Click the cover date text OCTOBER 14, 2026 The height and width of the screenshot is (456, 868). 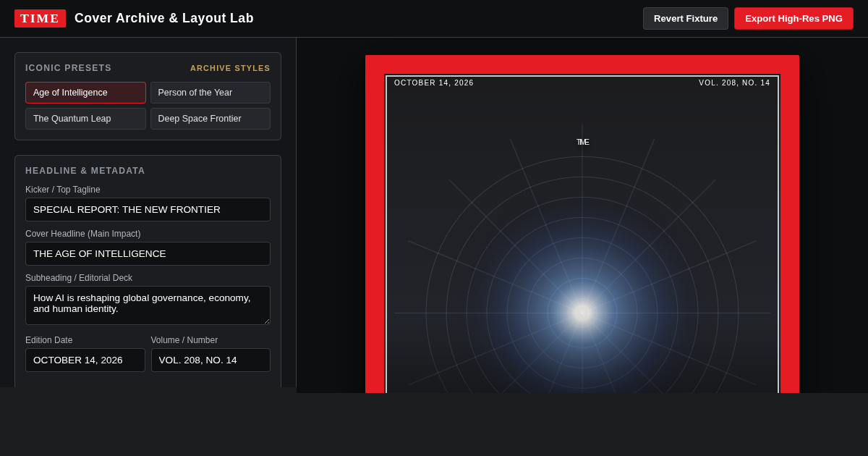click(434, 83)
